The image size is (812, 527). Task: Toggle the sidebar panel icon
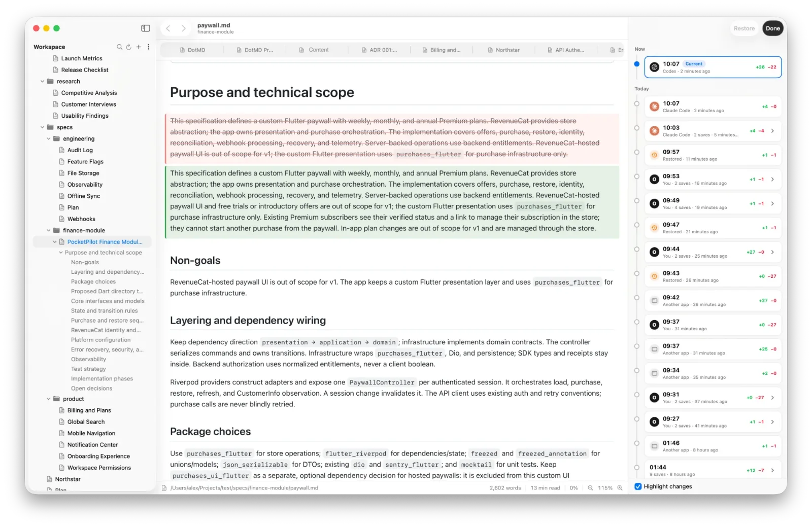pos(146,28)
